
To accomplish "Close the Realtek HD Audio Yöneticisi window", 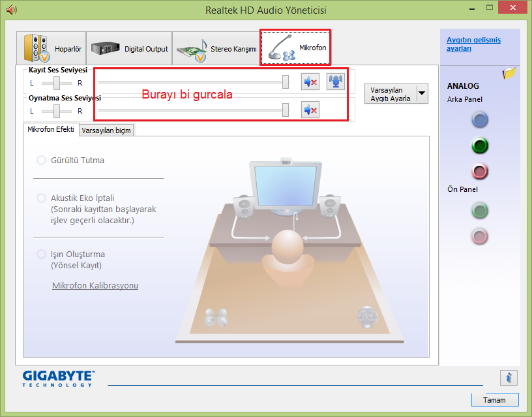I will pos(513,7).
